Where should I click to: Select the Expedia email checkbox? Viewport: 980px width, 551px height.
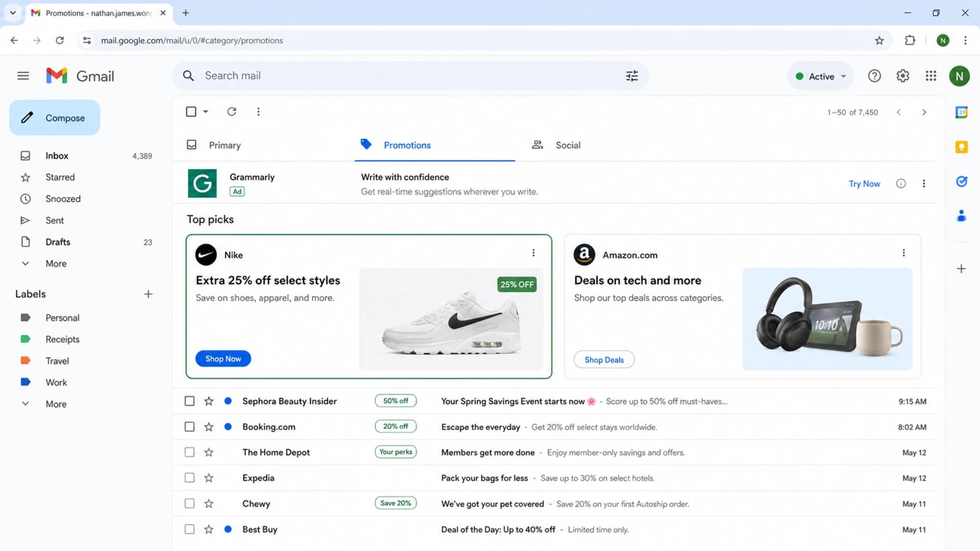pyautogui.click(x=189, y=478)
